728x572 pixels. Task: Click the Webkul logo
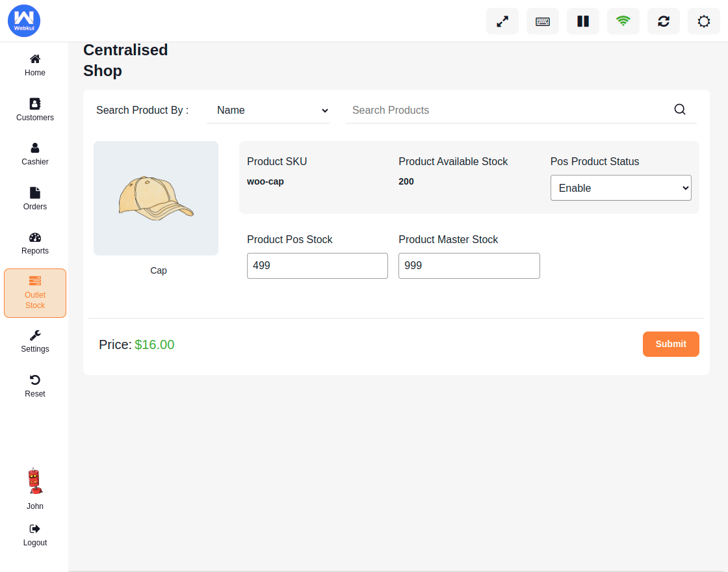point(24,21)
